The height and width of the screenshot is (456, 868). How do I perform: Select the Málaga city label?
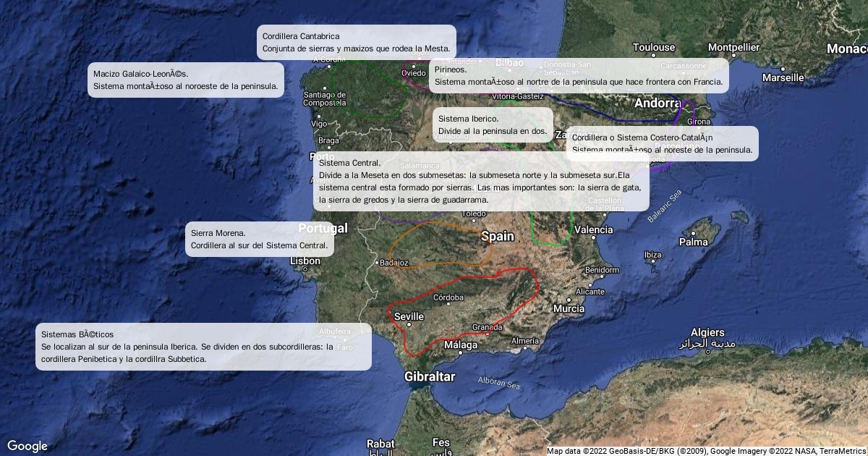click(461, 345)
